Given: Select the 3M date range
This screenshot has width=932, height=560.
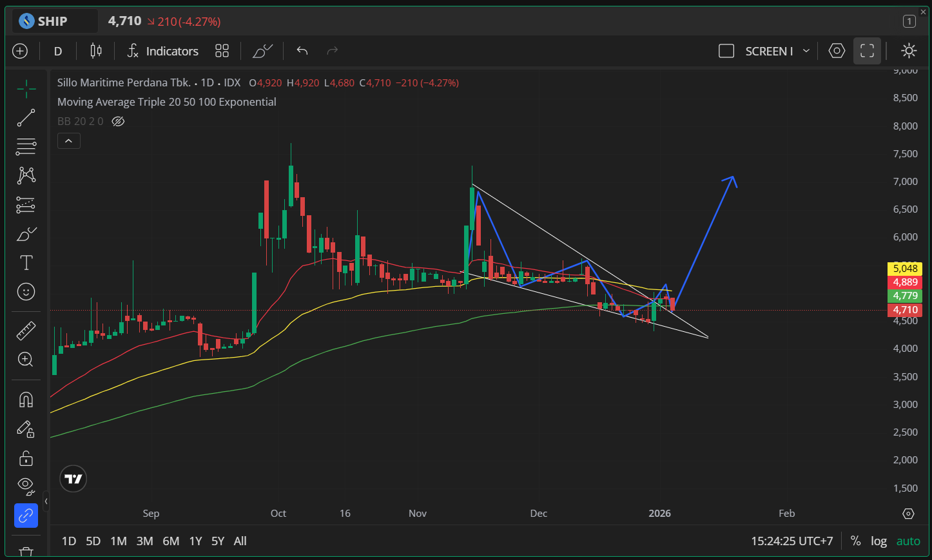Looking at the screenshot, I should coord(144,541).
